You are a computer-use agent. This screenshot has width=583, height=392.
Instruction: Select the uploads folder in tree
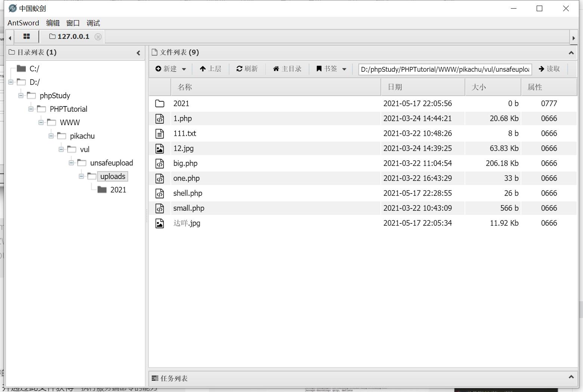[x=112, y=176]
